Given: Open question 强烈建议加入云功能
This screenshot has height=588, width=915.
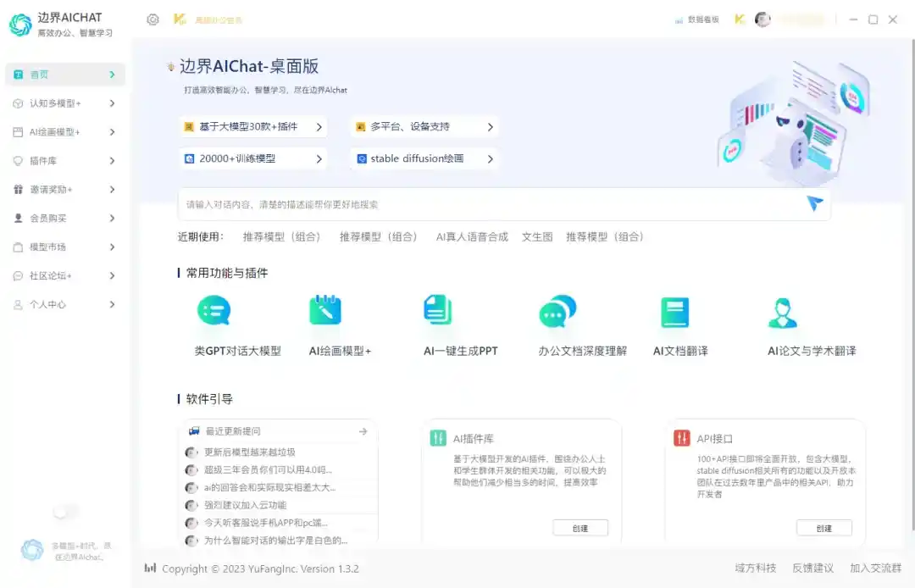Looking at the screenshot, I should [245, 505].
